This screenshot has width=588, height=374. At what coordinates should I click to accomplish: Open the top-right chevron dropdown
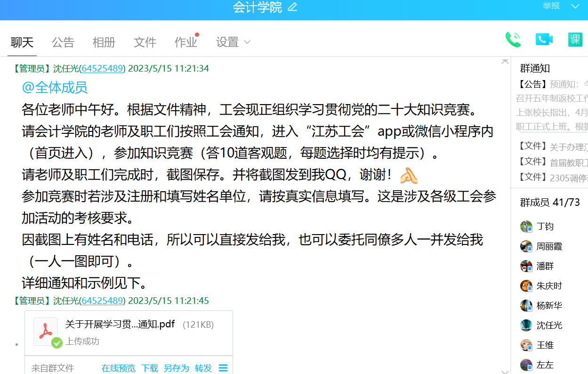[x=575, y=6]
